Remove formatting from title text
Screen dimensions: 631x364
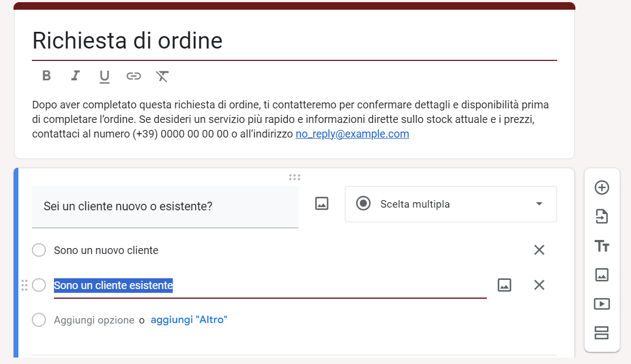point(162,76)
